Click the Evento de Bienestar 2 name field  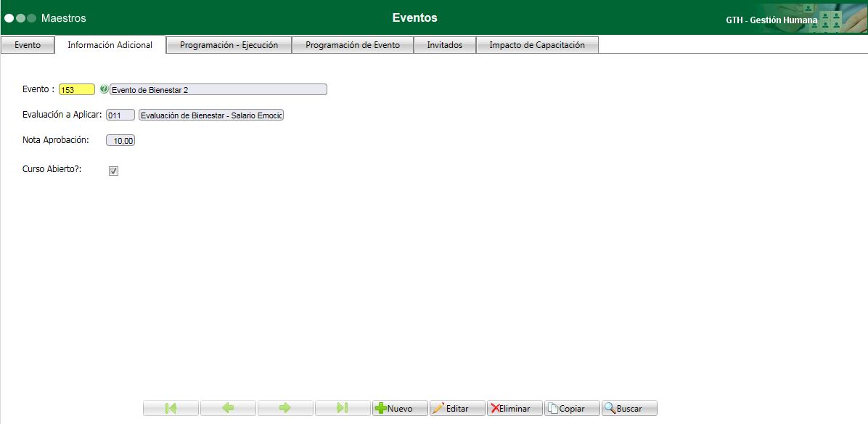pos(218,90)
